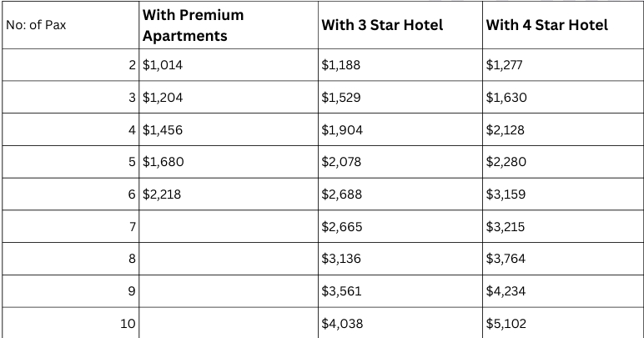Select the 'With 4 Star Hotel' header
The image size is (644, 338).
(x=546, y=25)
